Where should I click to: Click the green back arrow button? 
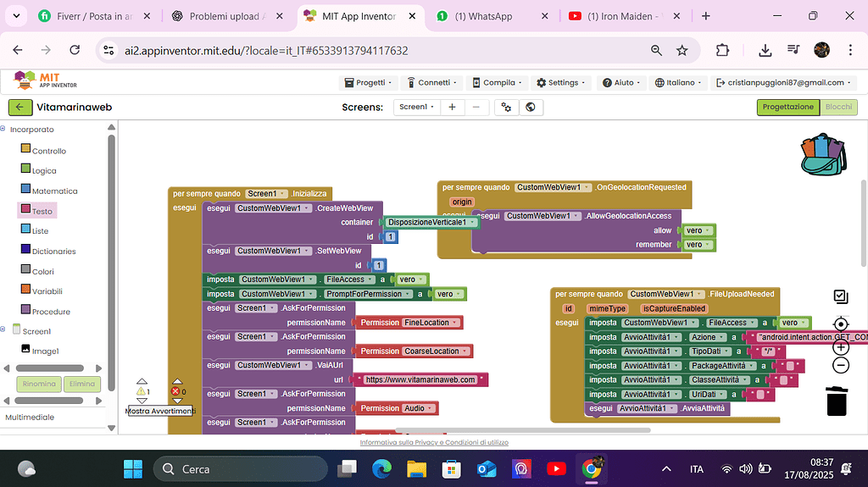click(x=20, y=108)
